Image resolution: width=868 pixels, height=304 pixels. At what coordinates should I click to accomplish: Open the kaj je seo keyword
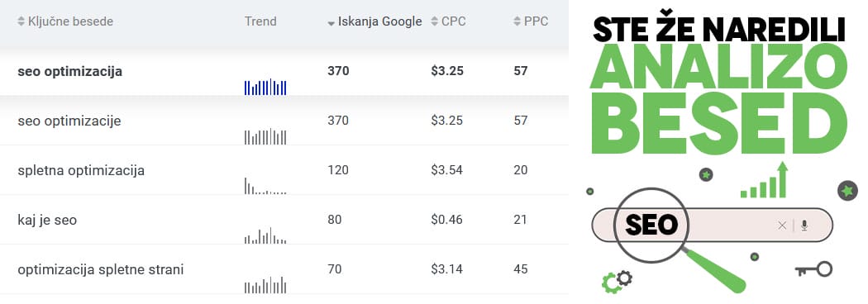[x=47, y=220]
